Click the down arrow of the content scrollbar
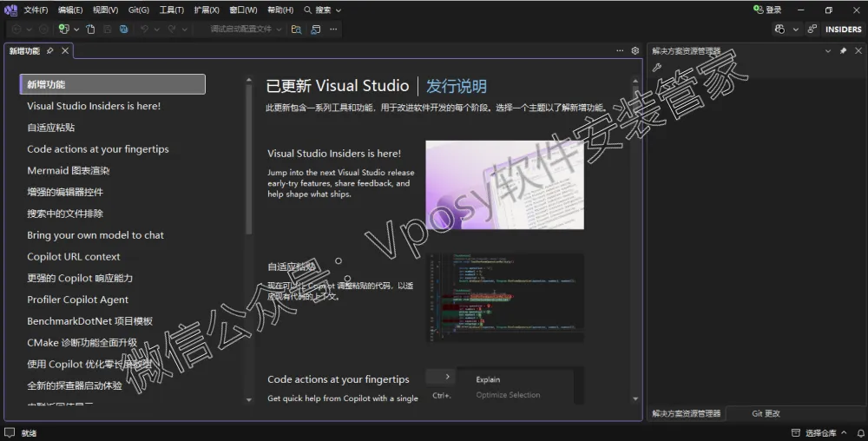This screenshot has height=441, width=868. [635, 399]
